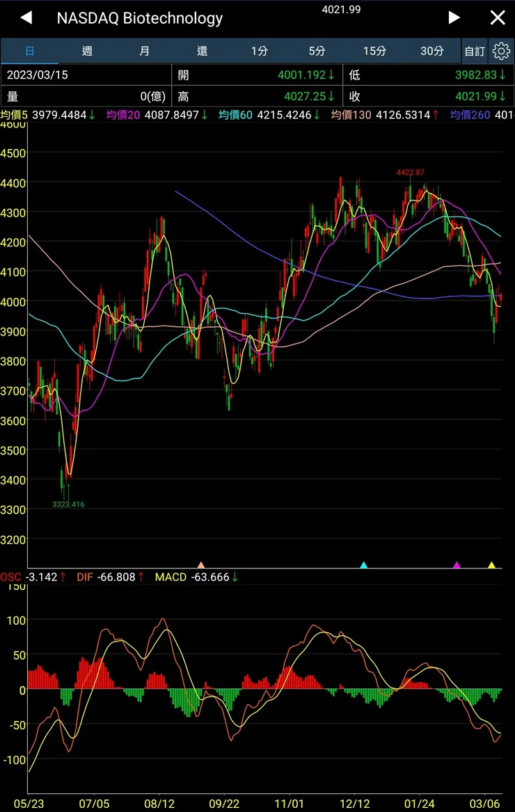Switch to the 5分 timeframe tab
515x812 pixels.
(317, 51)
